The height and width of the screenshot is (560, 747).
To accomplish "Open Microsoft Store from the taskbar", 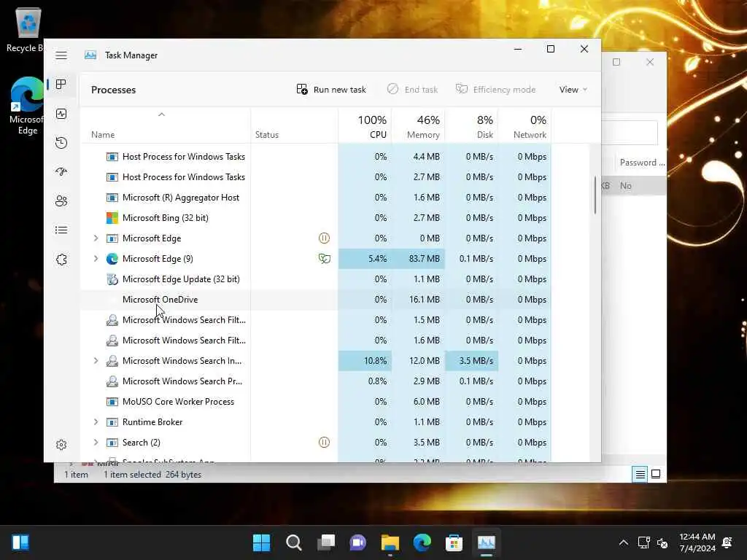I will (x=454, y=542).
